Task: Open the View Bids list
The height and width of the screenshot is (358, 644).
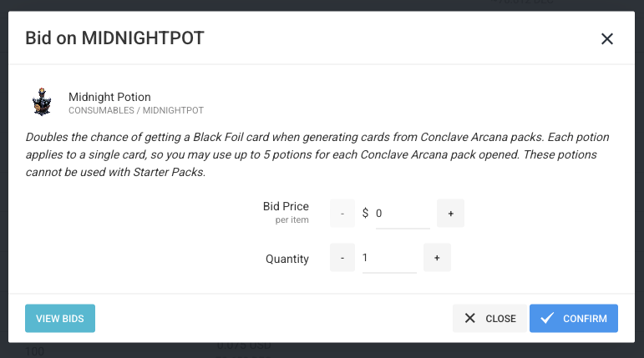Action: click(60, 318)
